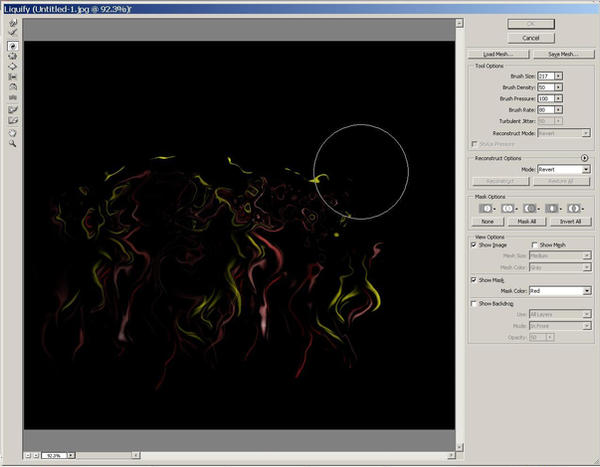
Task: Select the Mirror tool
Action: point(13,87)
